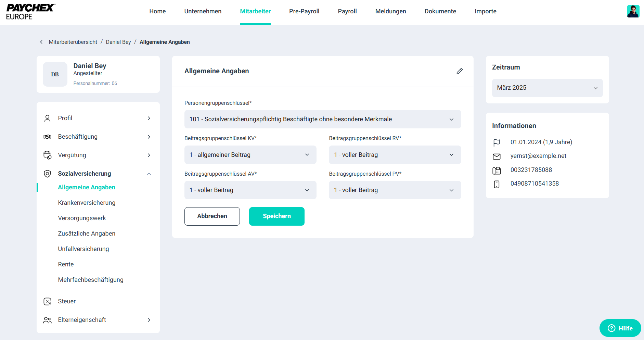
Task: Select Krankenversicherung in the sidebar
Action: (87, 203)
